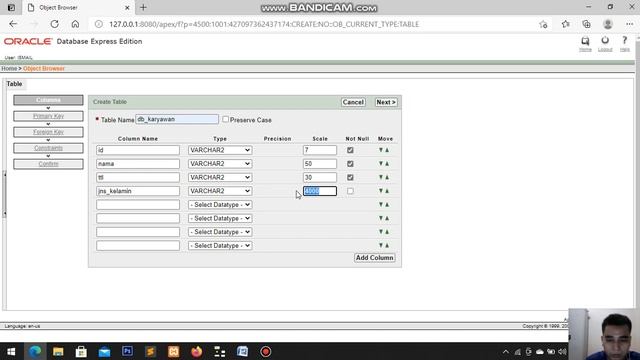
Task: Click the browser home icon
Action: (x=75, y=24)
